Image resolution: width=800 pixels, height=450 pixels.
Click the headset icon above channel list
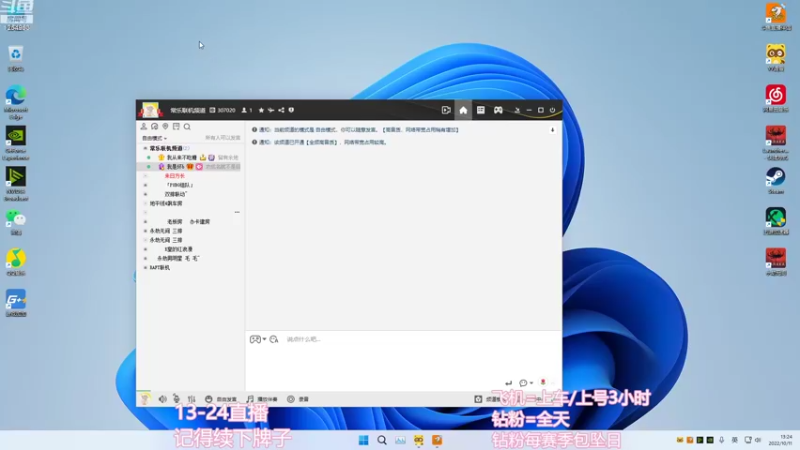click(x=155, y=127)
